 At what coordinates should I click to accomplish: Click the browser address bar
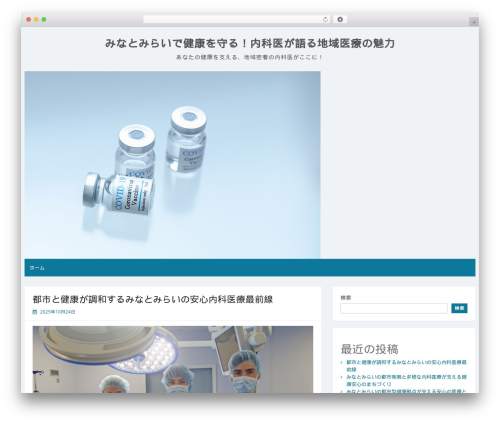click(236, 20)
